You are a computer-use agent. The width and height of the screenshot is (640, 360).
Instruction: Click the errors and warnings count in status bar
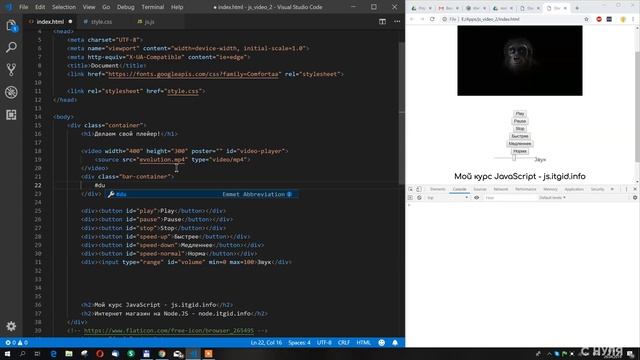click(x=16, y=342)
